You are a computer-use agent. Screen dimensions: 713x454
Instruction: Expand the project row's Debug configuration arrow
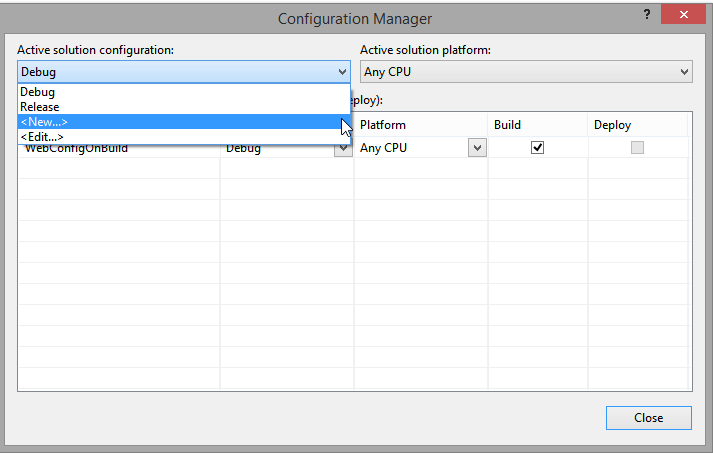(343, 151)
